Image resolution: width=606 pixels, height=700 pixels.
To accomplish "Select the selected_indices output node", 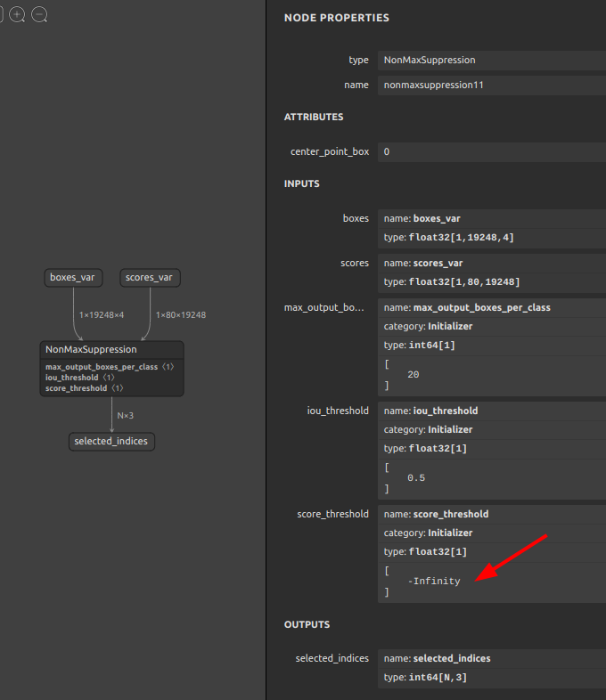I will click(x=111, y=442).
